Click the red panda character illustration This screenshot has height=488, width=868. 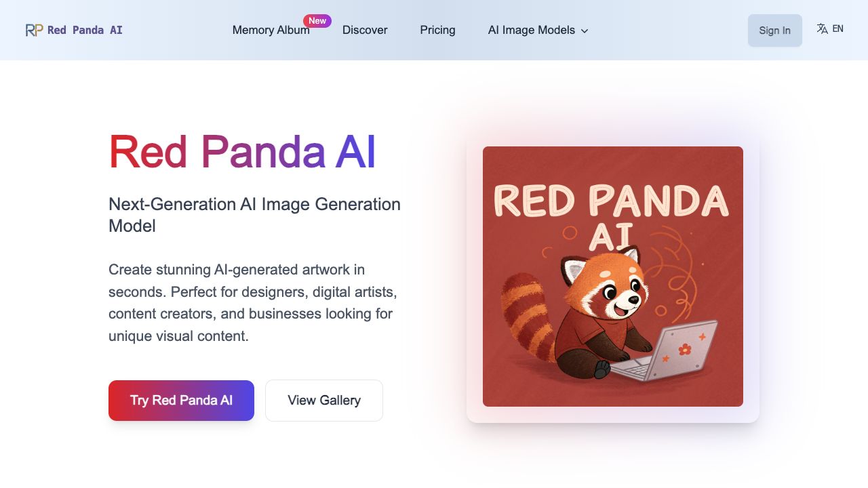click(604, 305)
